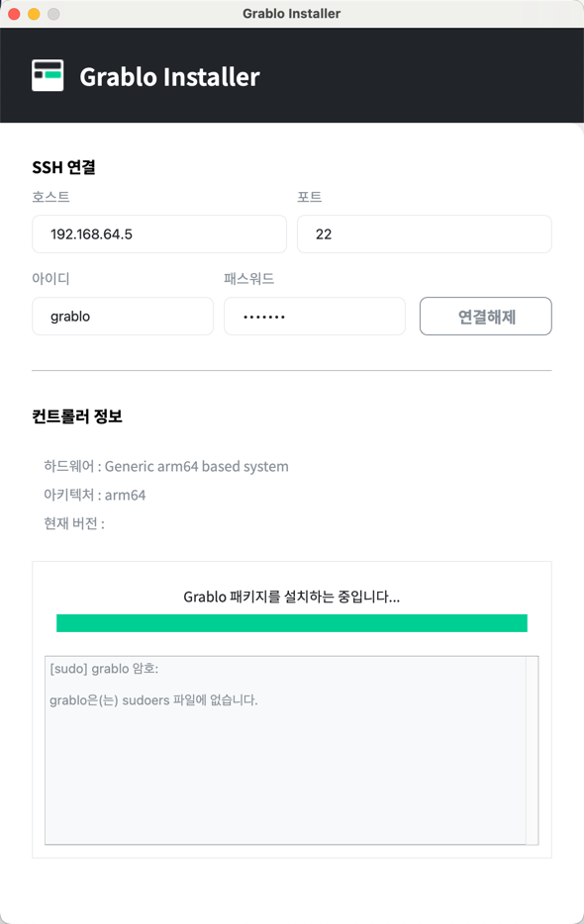Screen dimensions: 584x924
Task: Click the 현재 버전 info line
Action: click(x=74, y=523)
